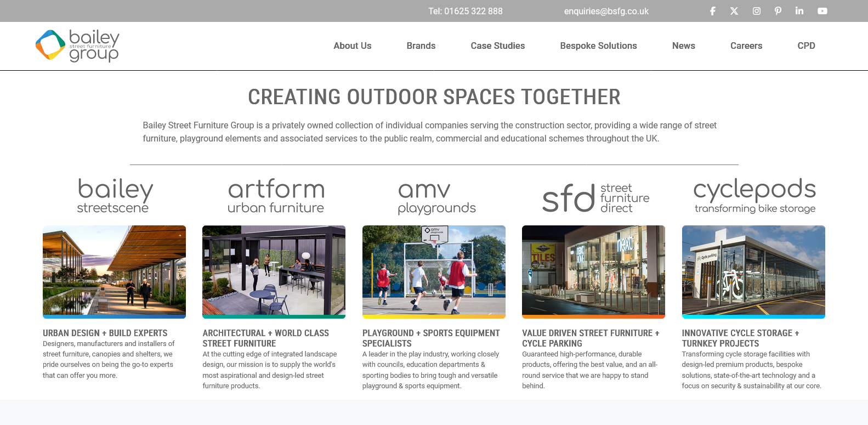Select the amv playgrounds kids football photo
The image size is (868, 425).
(434, 272)
